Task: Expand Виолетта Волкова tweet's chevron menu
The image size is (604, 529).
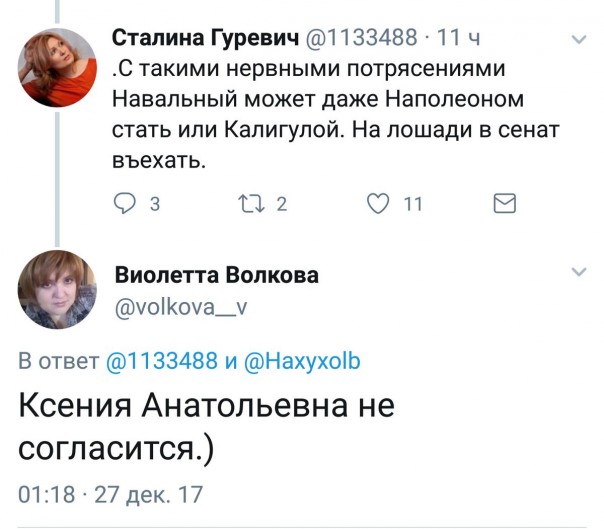Action: point(578,272)
